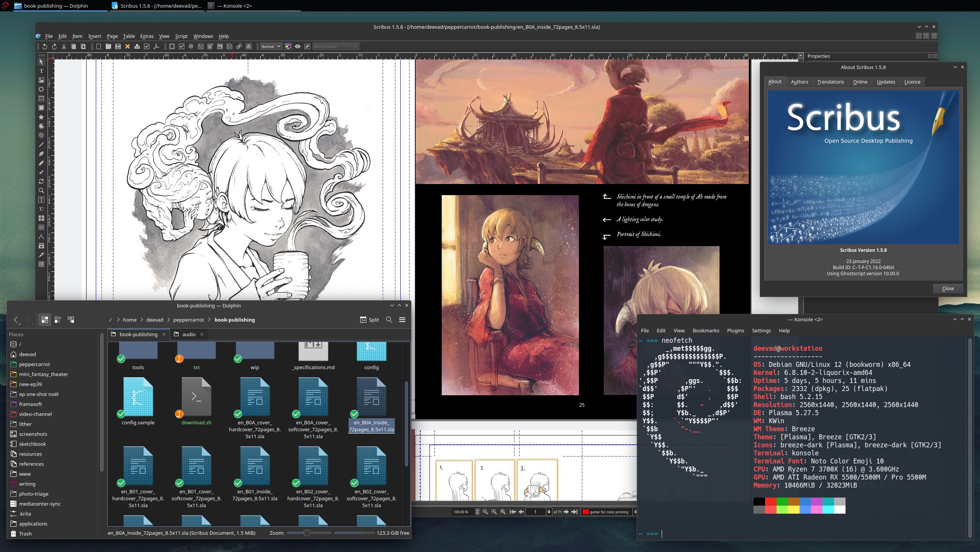Open the Extras menu in Scribus
980x552 pixels.
tap(146, 36)
